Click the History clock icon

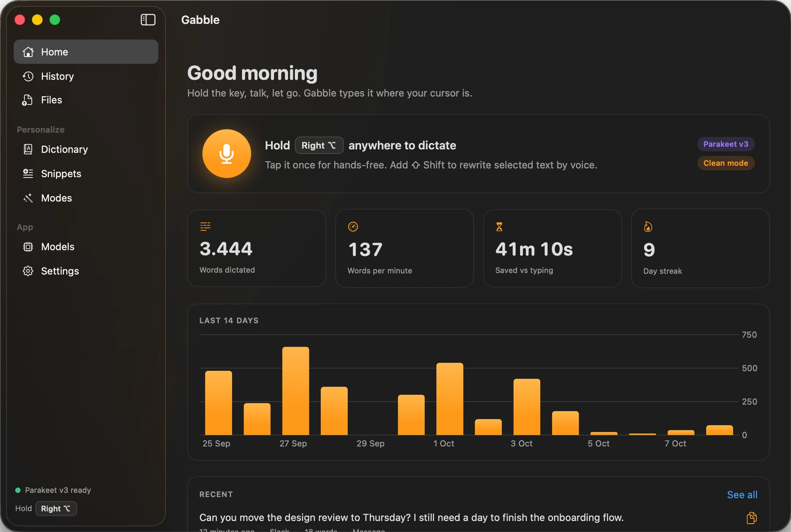click(x=28, y=76)
